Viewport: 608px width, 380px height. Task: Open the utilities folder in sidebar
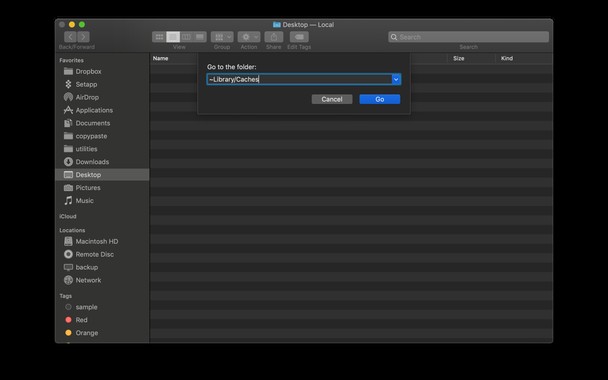coord(102,149)
